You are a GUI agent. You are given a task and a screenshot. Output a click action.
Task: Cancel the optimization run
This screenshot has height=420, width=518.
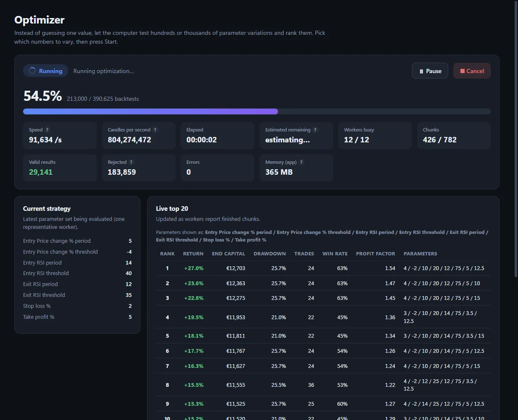pyautogui.click(x=472, y=71)
